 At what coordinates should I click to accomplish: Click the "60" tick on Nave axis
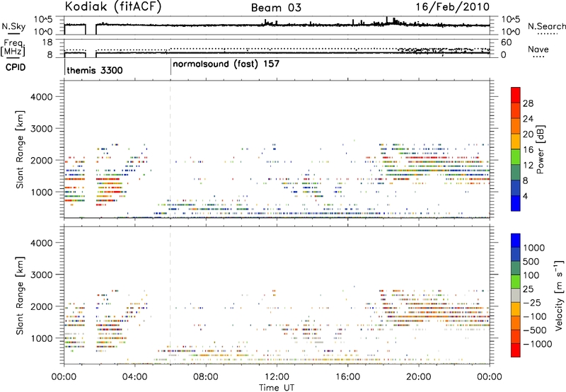506,42
